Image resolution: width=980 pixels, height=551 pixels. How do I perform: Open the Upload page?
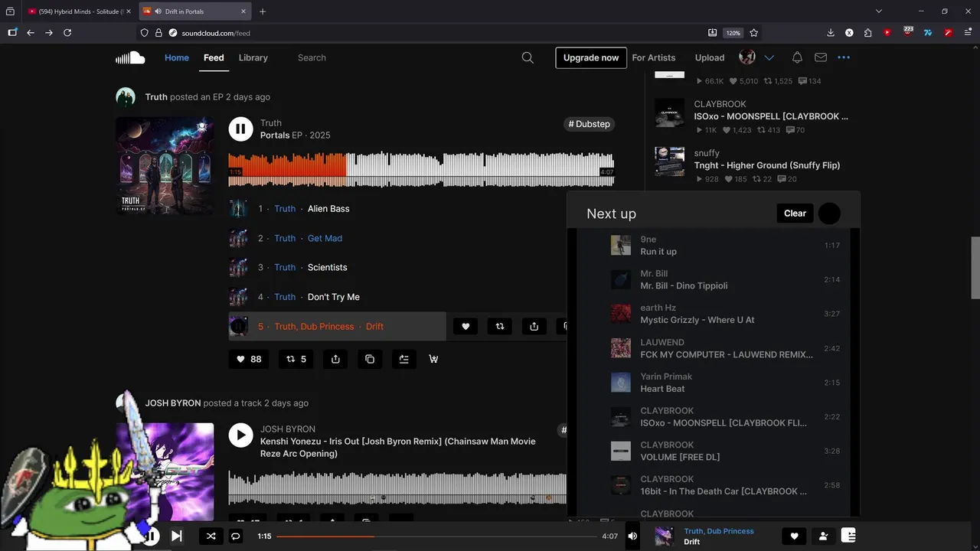point(710,57)
